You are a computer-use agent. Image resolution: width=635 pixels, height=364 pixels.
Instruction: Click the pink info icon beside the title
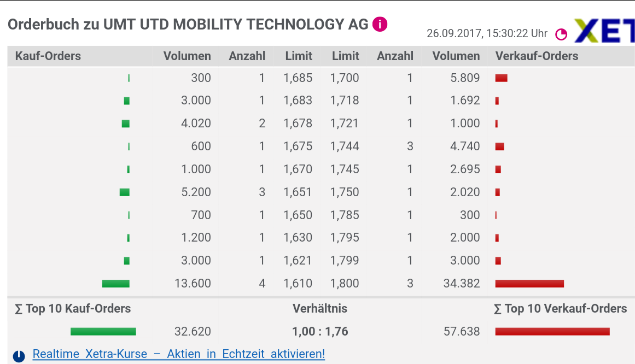pos(379,24)
